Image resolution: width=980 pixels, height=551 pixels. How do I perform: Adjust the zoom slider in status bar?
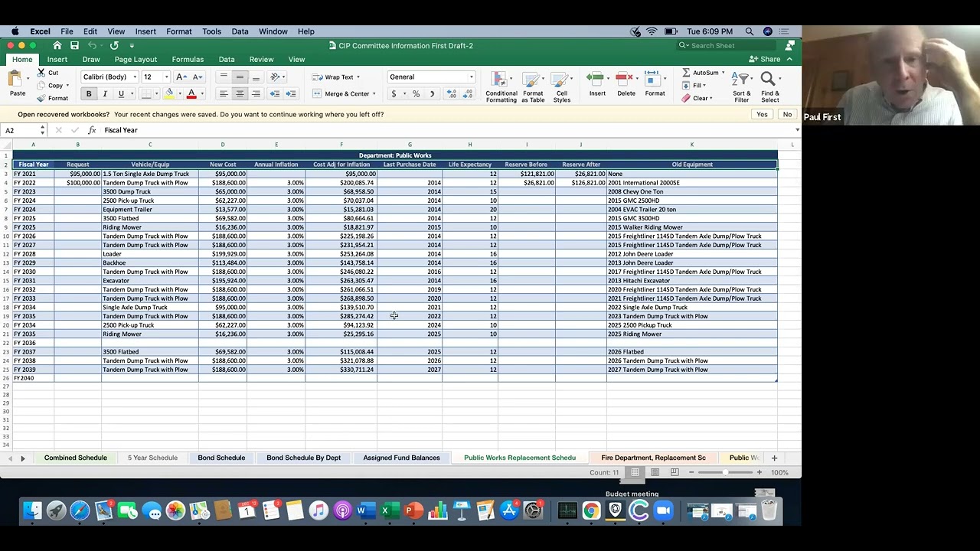pyautogui.click(x=724, y=472)
